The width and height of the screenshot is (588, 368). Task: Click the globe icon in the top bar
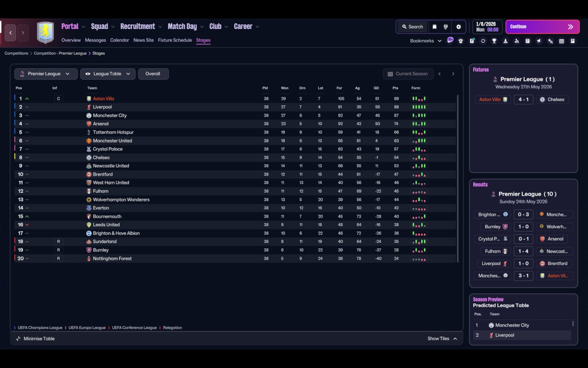446,27
